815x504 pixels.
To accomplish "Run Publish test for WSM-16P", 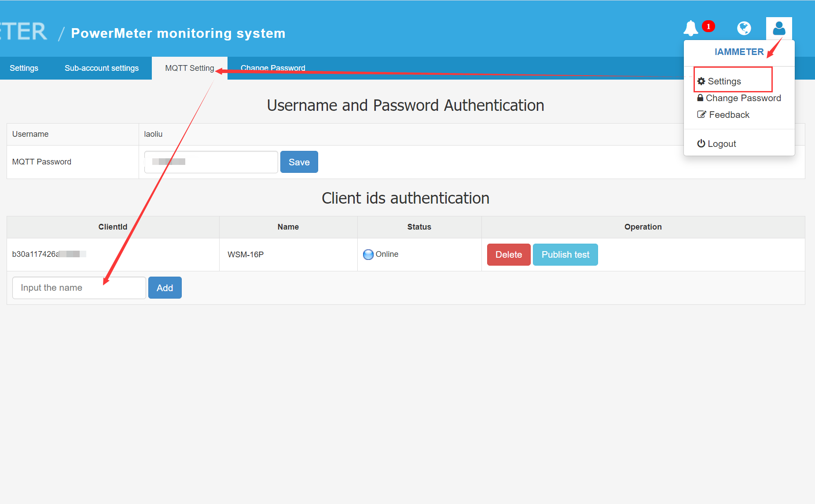I will pyautogui.click(x=565, y=255).
